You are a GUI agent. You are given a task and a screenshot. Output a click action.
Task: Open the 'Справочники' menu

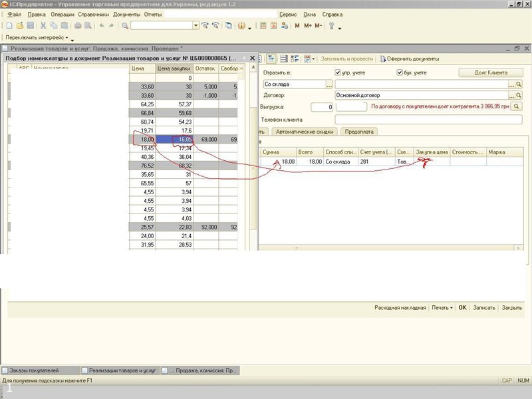(x=93, y=14)
